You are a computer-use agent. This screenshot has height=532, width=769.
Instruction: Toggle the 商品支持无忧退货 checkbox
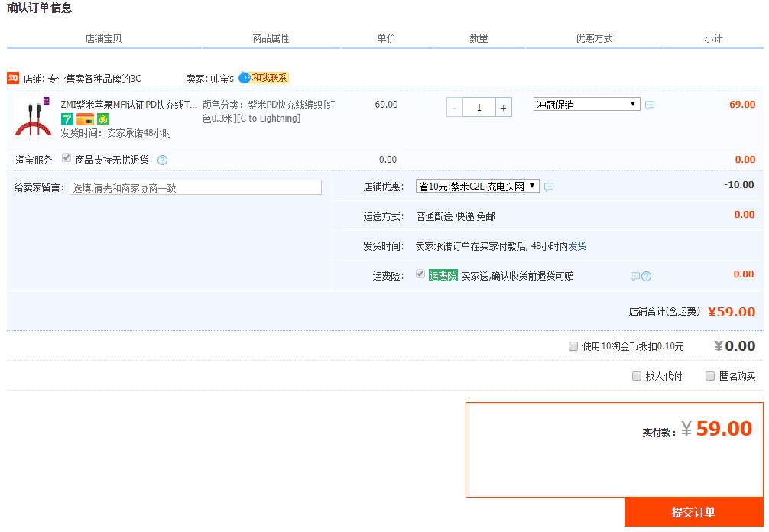tap(67, 158)
